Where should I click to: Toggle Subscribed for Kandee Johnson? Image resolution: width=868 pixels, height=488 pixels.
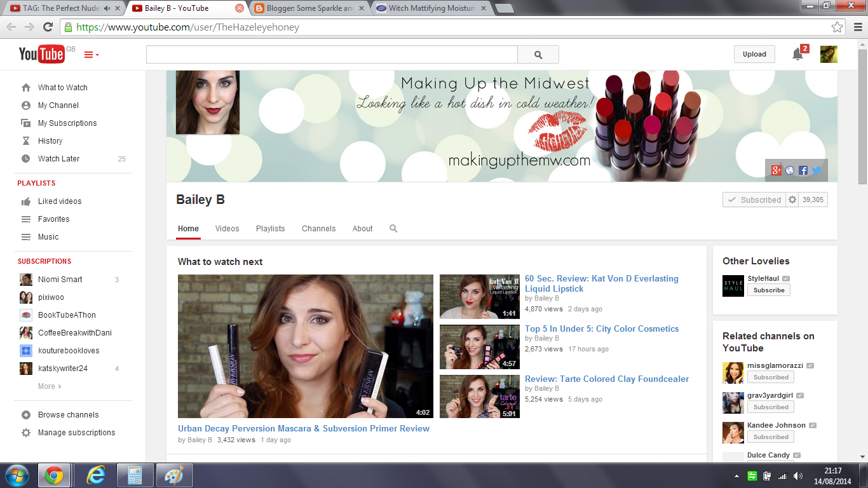[x=771, y=437]
